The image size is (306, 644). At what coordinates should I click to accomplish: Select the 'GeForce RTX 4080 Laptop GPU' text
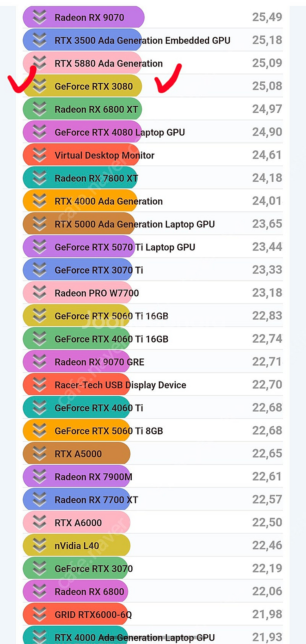120,132
